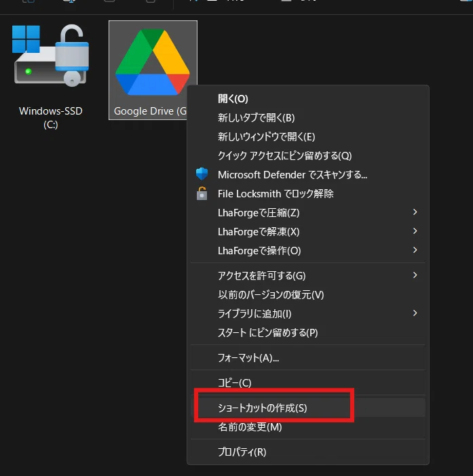The image size is (473, 476).
Task: Expand the ライブラリに追加(I) submenu arrow
Action: (x=415, y=313)
